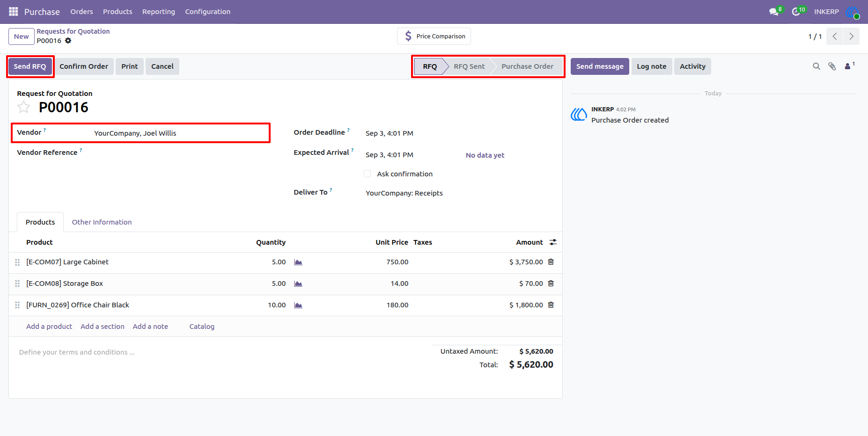Tick the Ask confirmation checkbox
Viewport: 868px width, 436px height.
tap(368, 174)
